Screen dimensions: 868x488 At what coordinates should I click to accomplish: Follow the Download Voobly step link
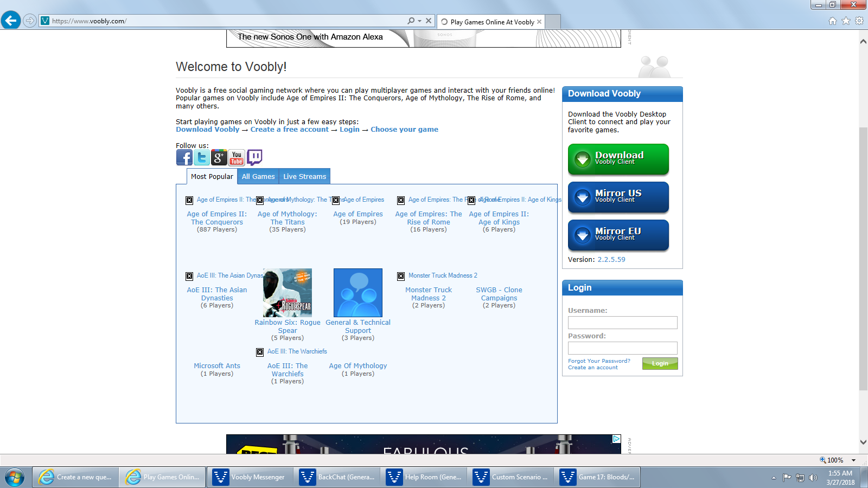208,130
